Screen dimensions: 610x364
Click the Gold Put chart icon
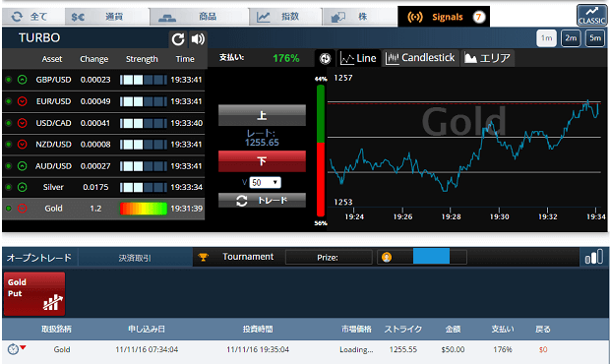point(53,302)
